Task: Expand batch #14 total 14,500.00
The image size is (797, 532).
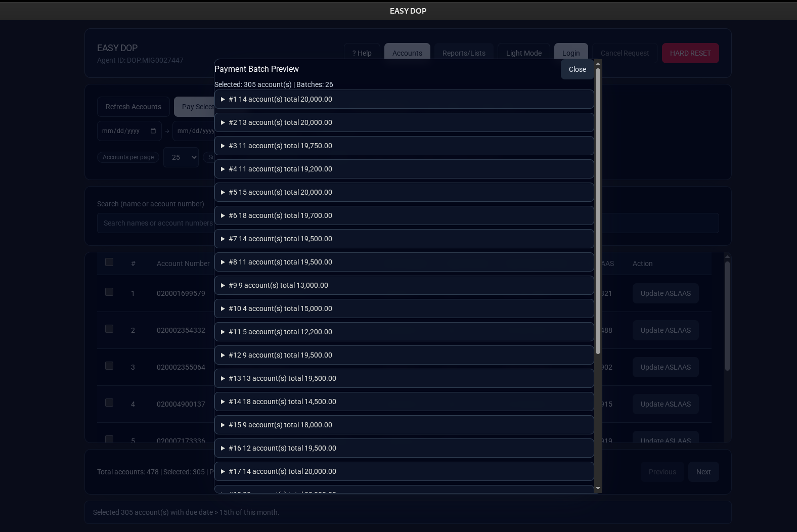Action: click(404, 402)
